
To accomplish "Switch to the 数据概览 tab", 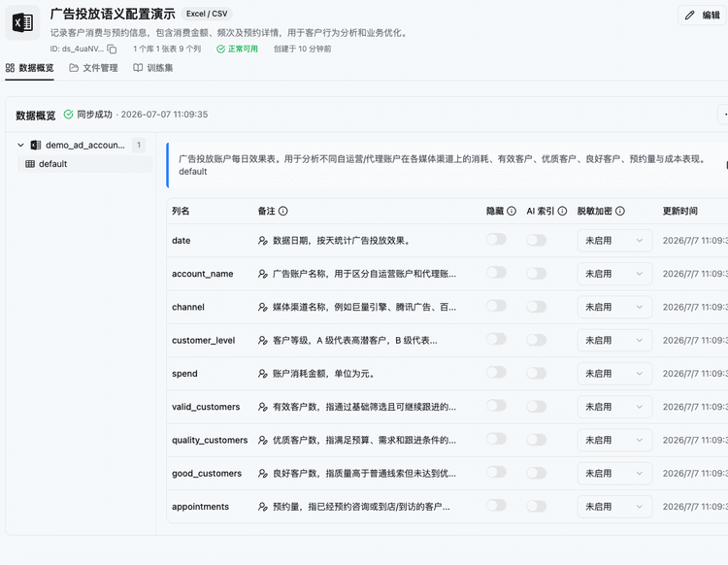I will click(x=30, y=68).
